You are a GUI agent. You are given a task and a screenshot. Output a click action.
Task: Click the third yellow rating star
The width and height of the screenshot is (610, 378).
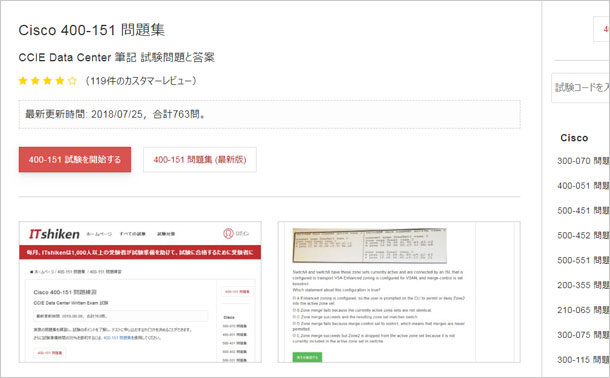click(x=47, y=80)
